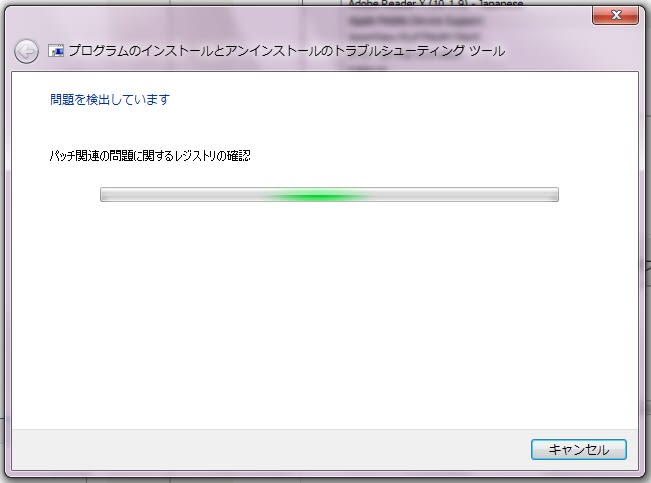Click the empty right half of the progress bar
The height and width of the screenshot is (483, 651).
pyautogui.click(x=465, y=195)
